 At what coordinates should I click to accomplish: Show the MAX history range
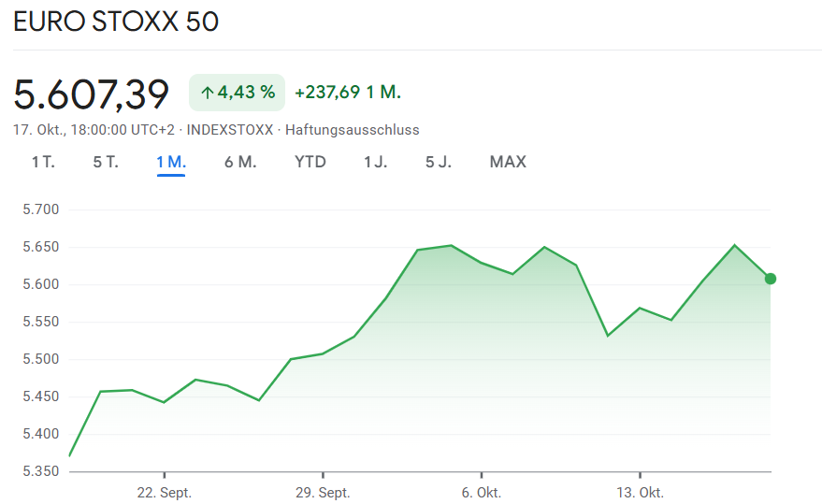coord(508,162)
